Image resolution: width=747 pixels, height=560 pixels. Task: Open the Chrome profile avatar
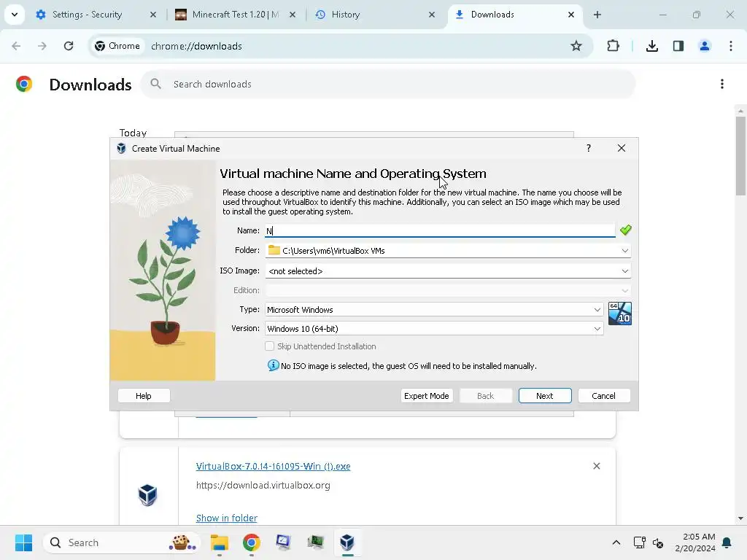(705, 46)
